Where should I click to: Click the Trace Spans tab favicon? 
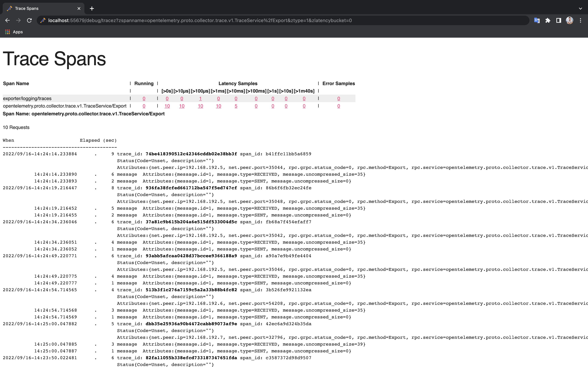point(10,8)
